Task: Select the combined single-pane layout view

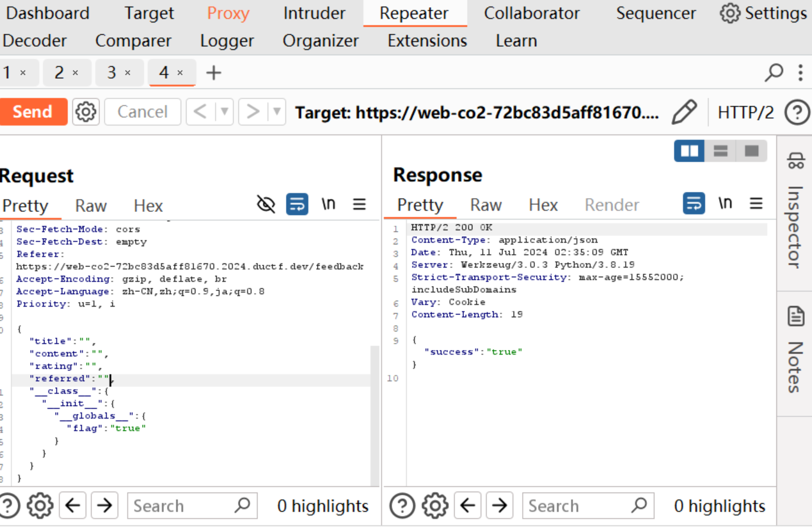Action: pos(752,151)
